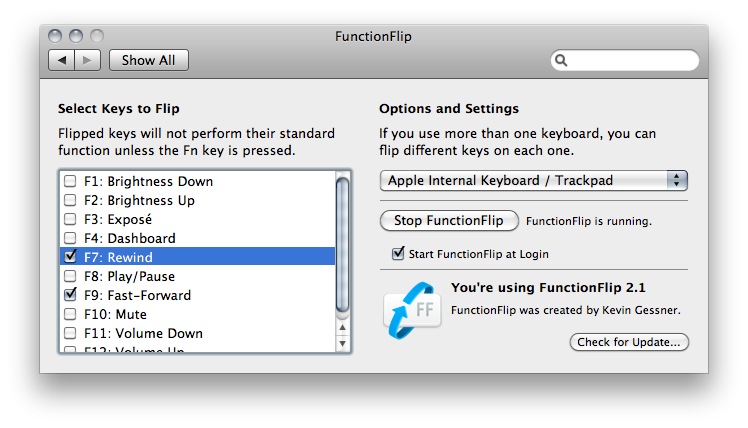This screenshot has height=428, width=748.
Task: Click into the search field
Action: pyautogui.click(x=632, y=60)
